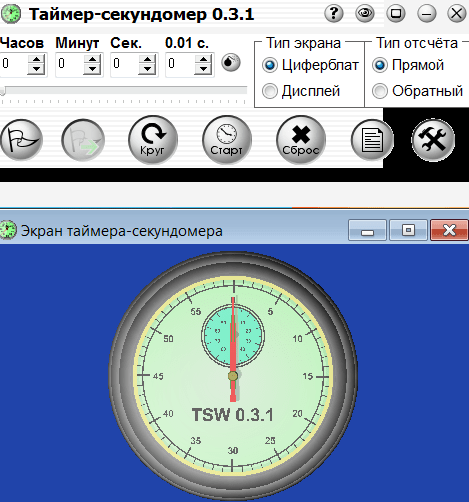Click the Круг lap button

point(153,140)
